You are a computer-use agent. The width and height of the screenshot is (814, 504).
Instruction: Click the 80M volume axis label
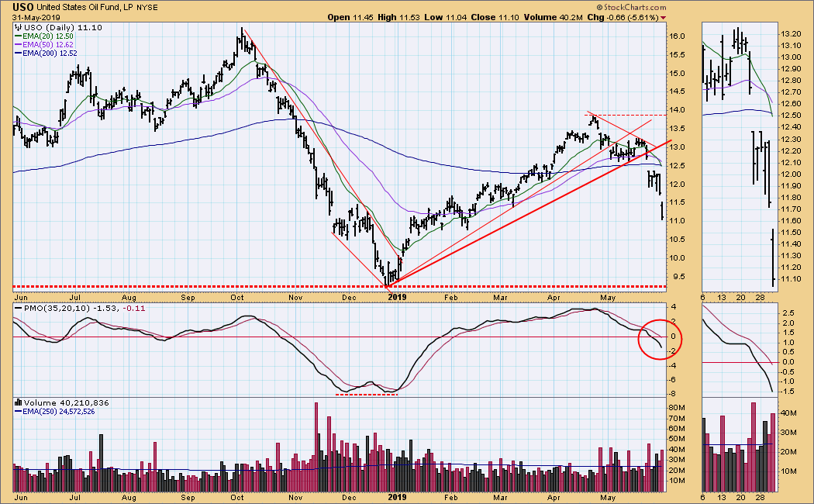point(677,408)
